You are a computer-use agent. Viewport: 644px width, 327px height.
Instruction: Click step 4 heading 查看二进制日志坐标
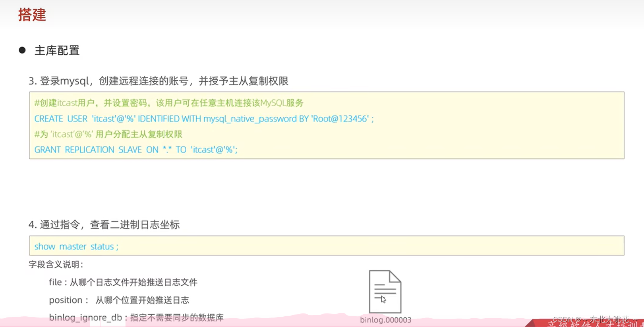click(x=104, y=225)
